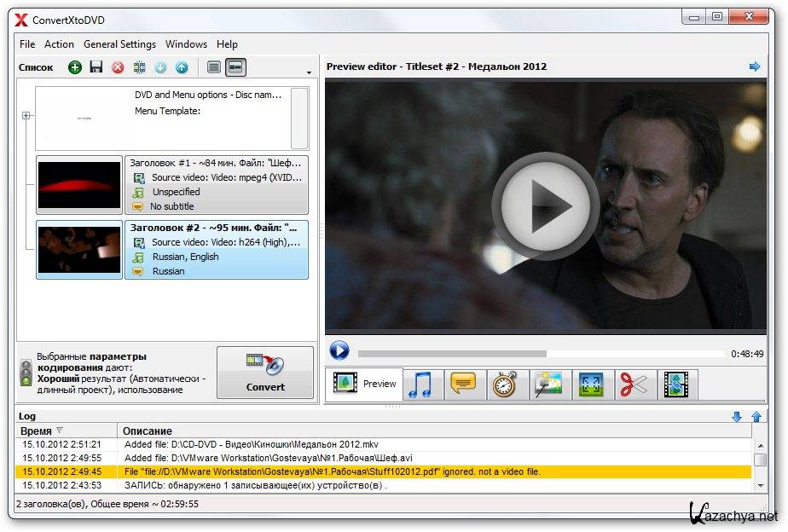Toggle the detailed thumbnail view button
The width and height of the screenshot is (788, 532).
(235, 67)
